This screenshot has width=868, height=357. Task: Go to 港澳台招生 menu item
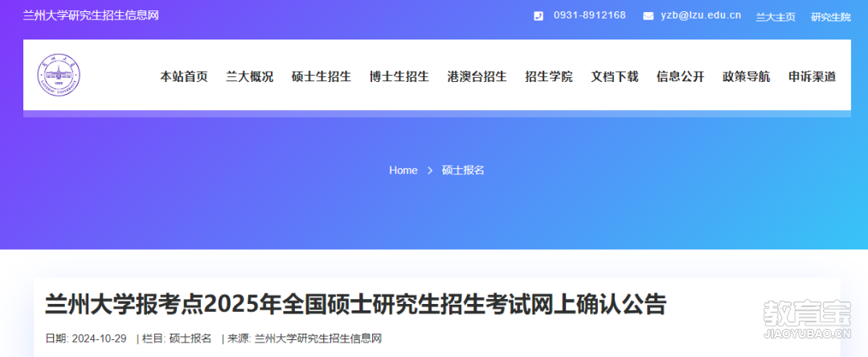pyautogui.click(x=477, y=77)
